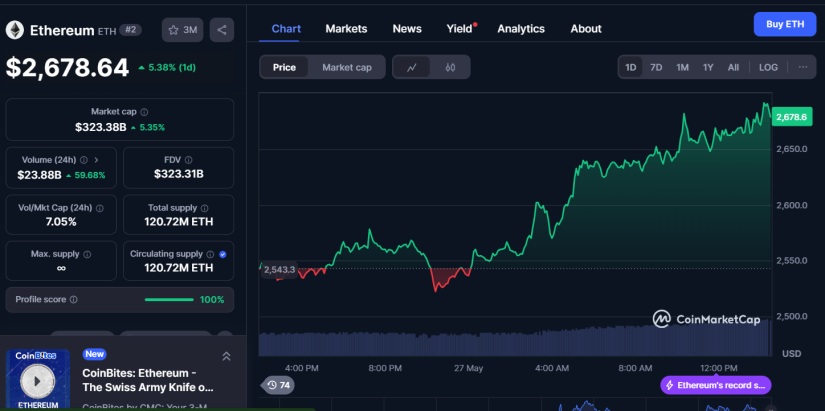Open the Markets tab
This screenshot has height=411, width=825.
click(x=346, y=29)
